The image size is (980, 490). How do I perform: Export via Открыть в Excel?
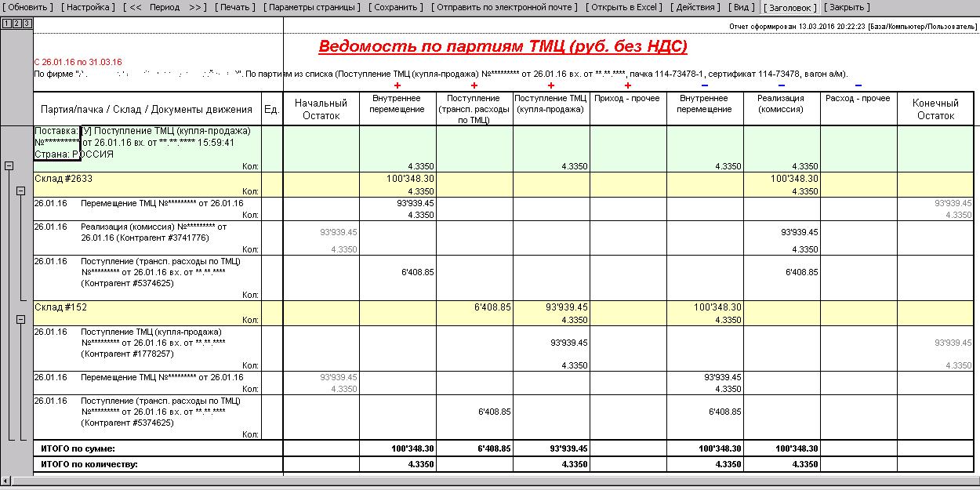point(625,7)
